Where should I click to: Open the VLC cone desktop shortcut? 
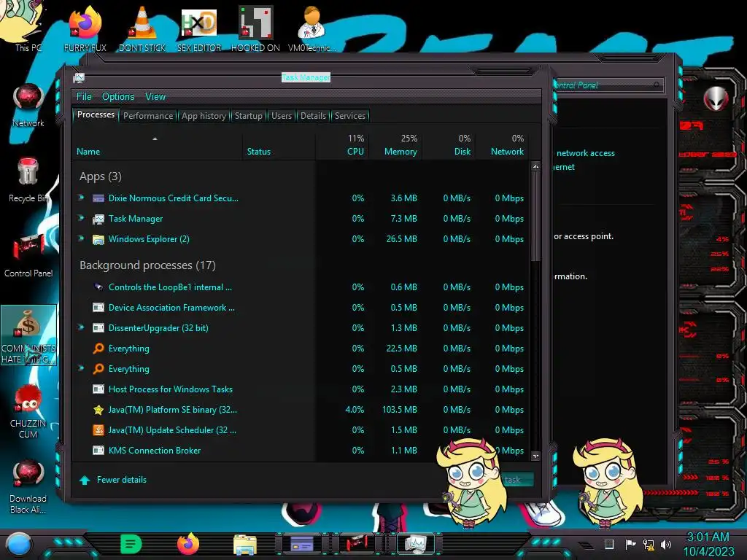tap(142, 23)
